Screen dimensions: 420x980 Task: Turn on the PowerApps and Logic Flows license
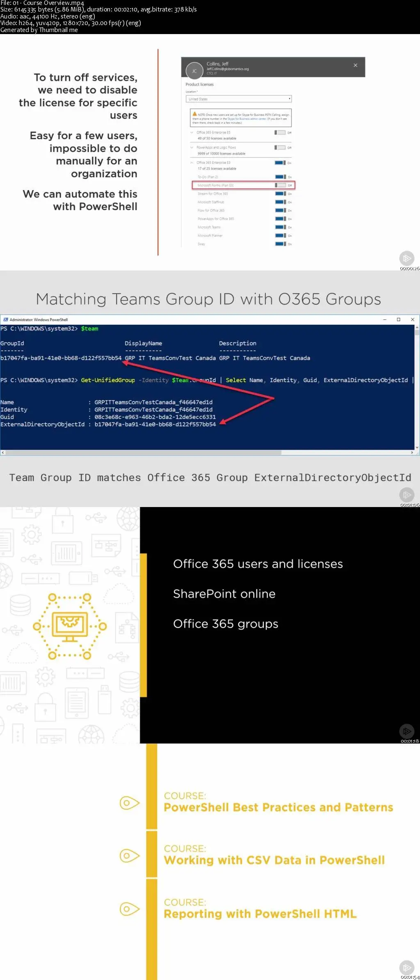280,147
